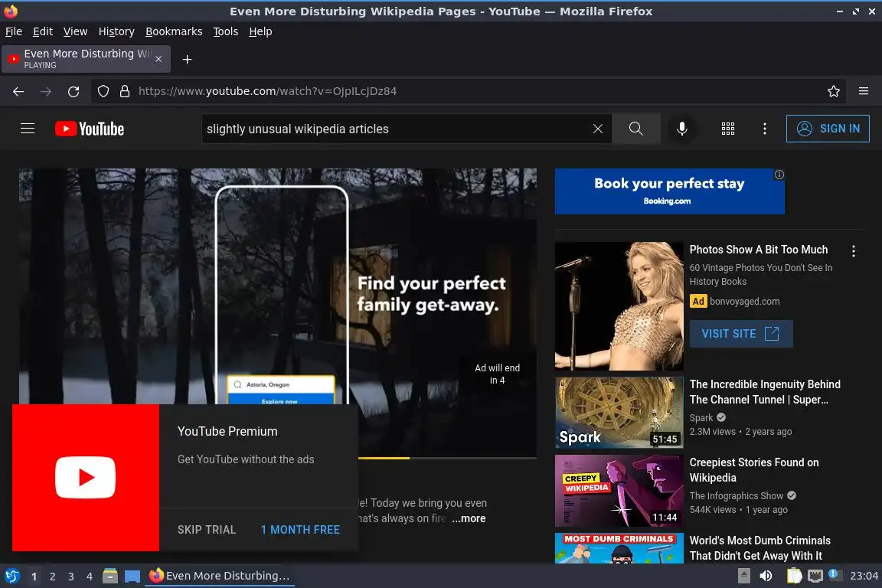Reload the page in Firefox
882x588 pixels.
(73, 91)
